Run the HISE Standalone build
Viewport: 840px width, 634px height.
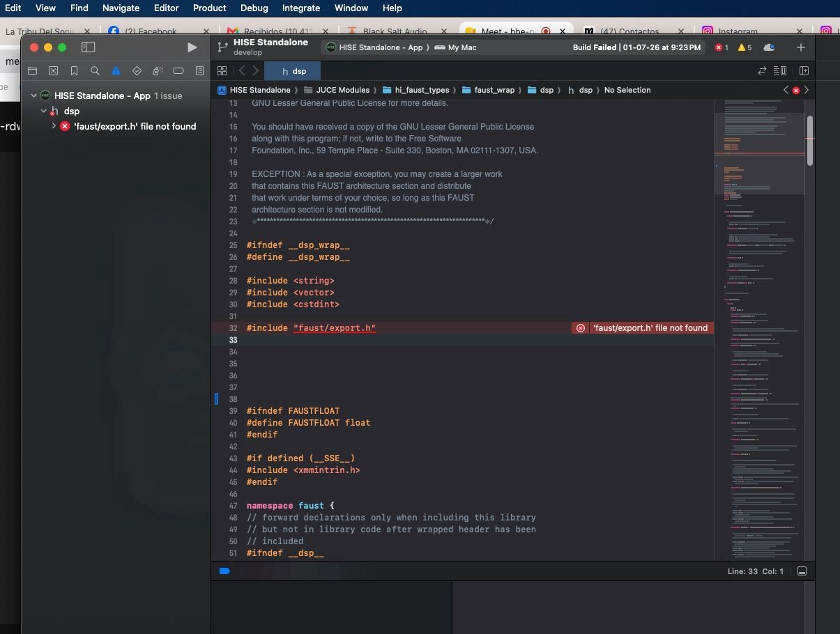[x=192, y=47]
